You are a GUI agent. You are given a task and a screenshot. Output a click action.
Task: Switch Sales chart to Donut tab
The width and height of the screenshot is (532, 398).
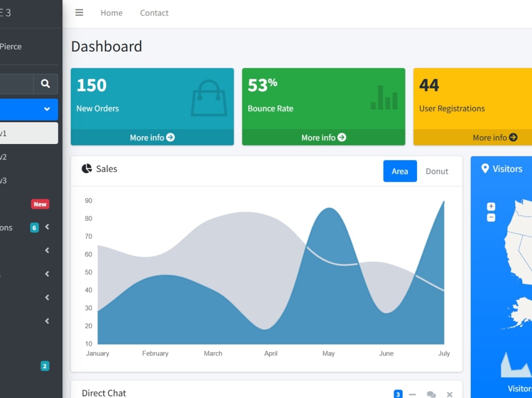pyautogui.click(x=437, y=171)
